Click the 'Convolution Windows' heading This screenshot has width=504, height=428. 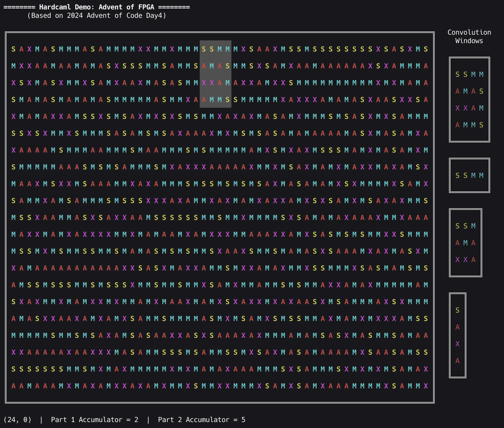(x=469, y=36)
